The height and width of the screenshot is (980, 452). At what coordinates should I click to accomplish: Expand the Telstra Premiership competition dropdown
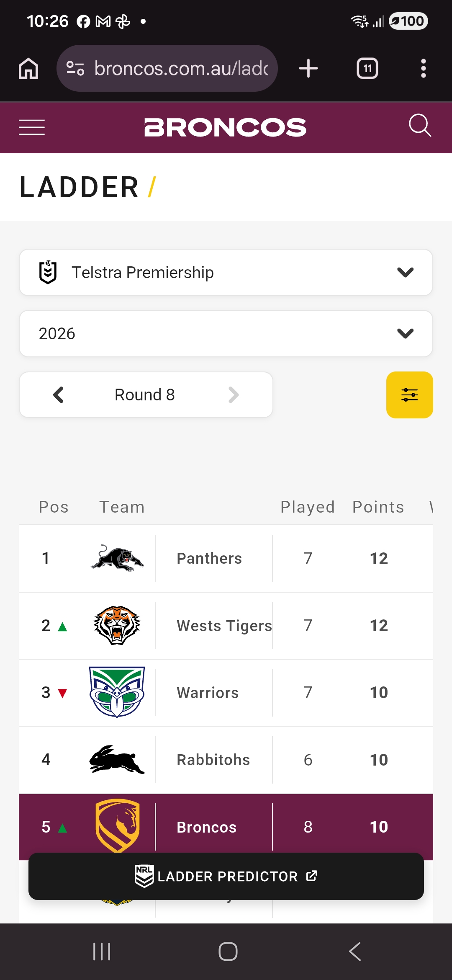tap(226, 272)
